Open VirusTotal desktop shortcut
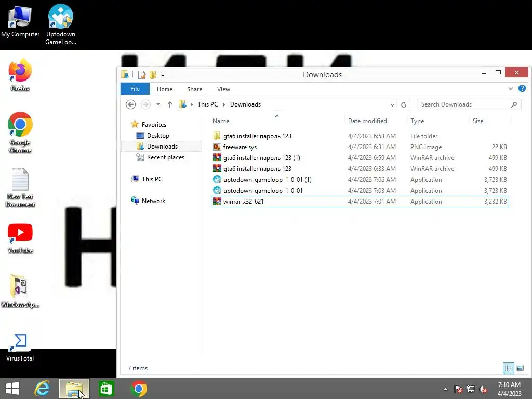Viewport: 532px width, 399px height. (20, 348)
